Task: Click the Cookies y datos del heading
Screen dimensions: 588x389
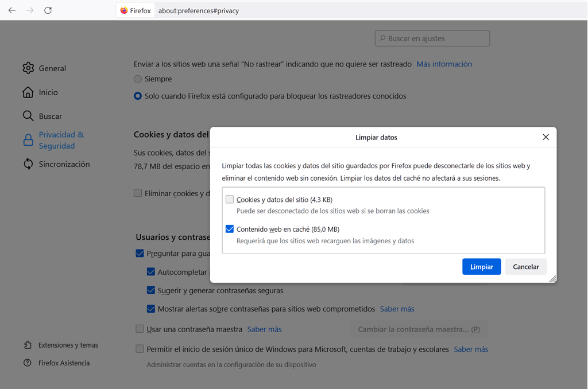Action: (171, 134)
